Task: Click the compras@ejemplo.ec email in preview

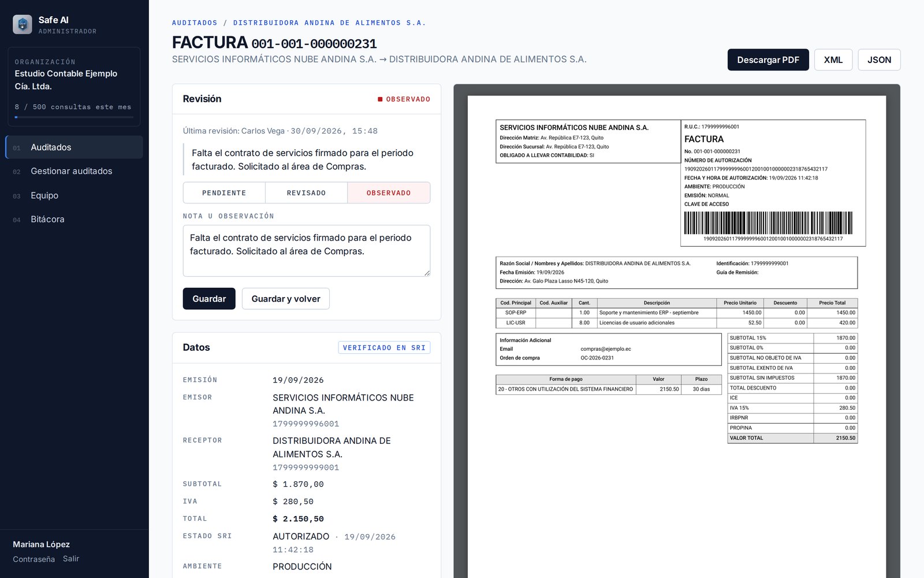Action: pyautogui.click(x=606, y=349)
